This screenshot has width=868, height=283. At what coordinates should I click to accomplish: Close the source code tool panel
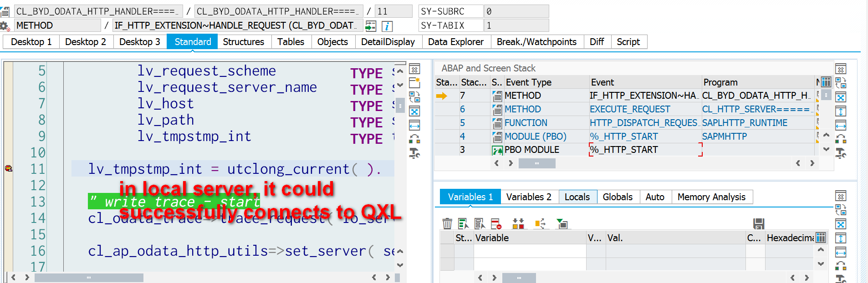(414, 69)
